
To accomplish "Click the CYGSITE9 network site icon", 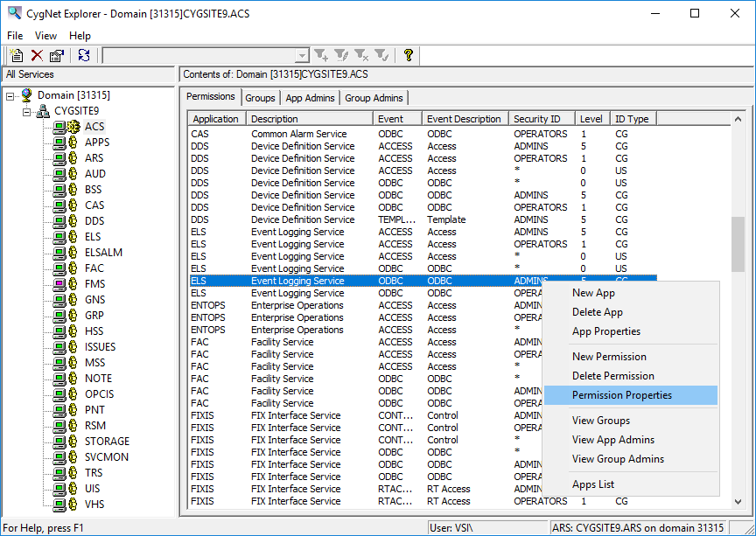I will click(43, 111).
